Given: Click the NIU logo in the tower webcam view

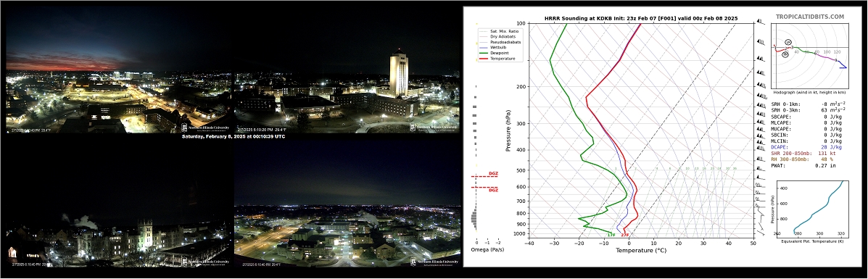Looking at the screenshot, I should (434, 127).
